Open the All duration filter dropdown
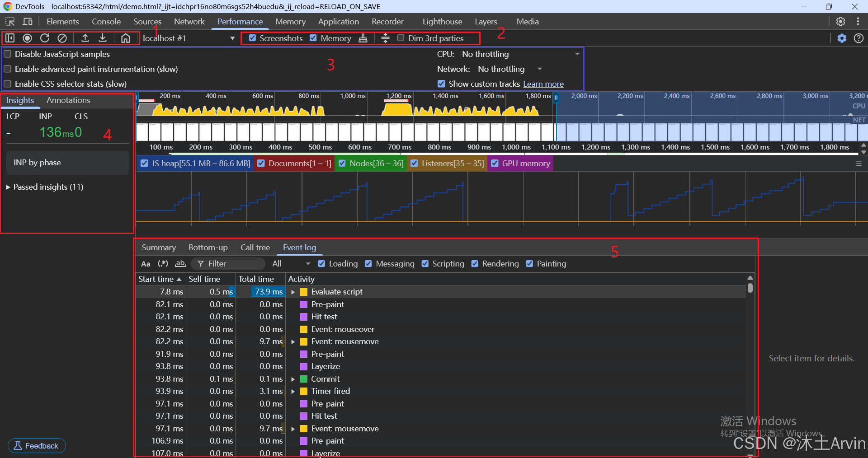This screenshot has width=868, height=458. (291, 264)
